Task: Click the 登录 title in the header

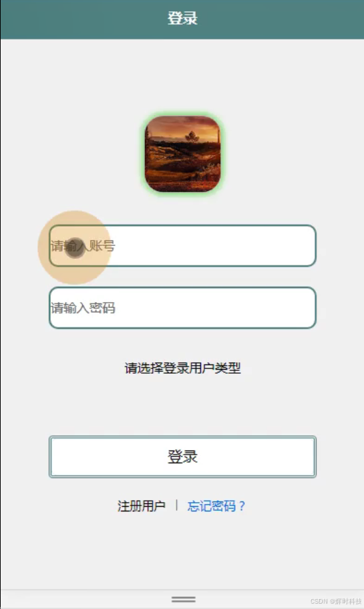Action: [x=182, y=18]
